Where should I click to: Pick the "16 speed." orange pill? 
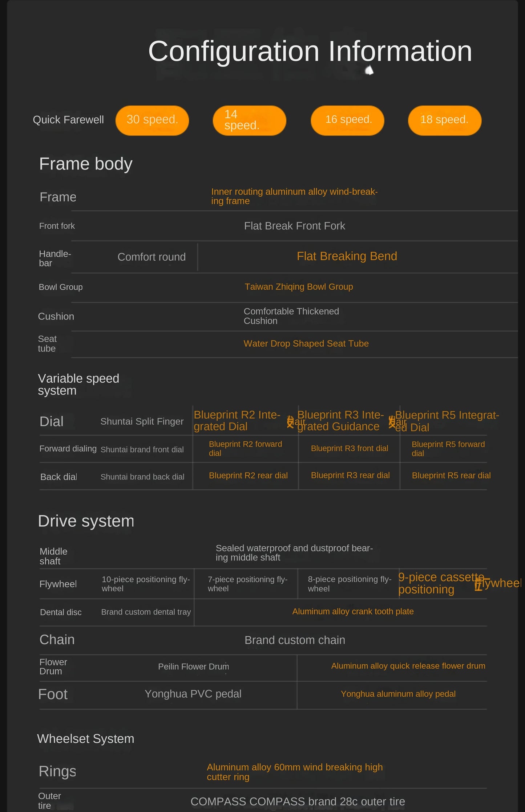click(x=348, y=120)
